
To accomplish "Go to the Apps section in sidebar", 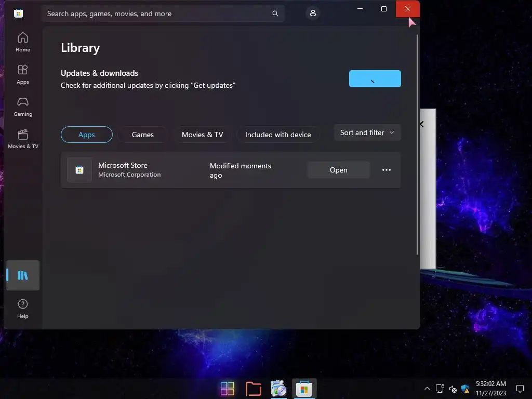I will point(23,74).
